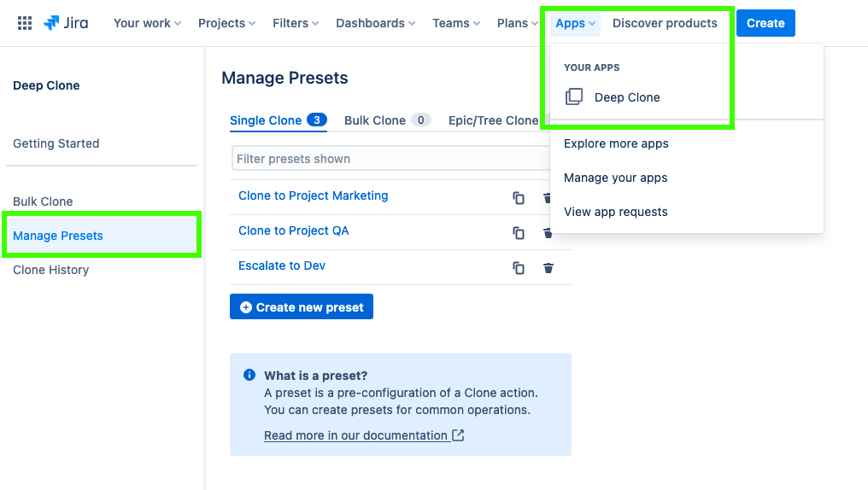Open Clone History in the sidebar
The height and width of the screenshot is (490, 868).
click(51, 270)
